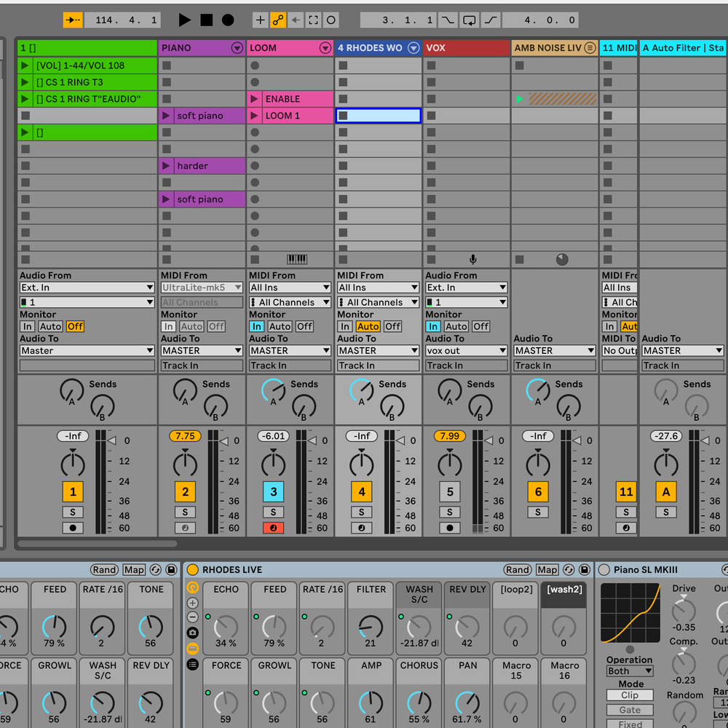
Task: Turn off the RHODES LIVE device activator
Action: 193,570
